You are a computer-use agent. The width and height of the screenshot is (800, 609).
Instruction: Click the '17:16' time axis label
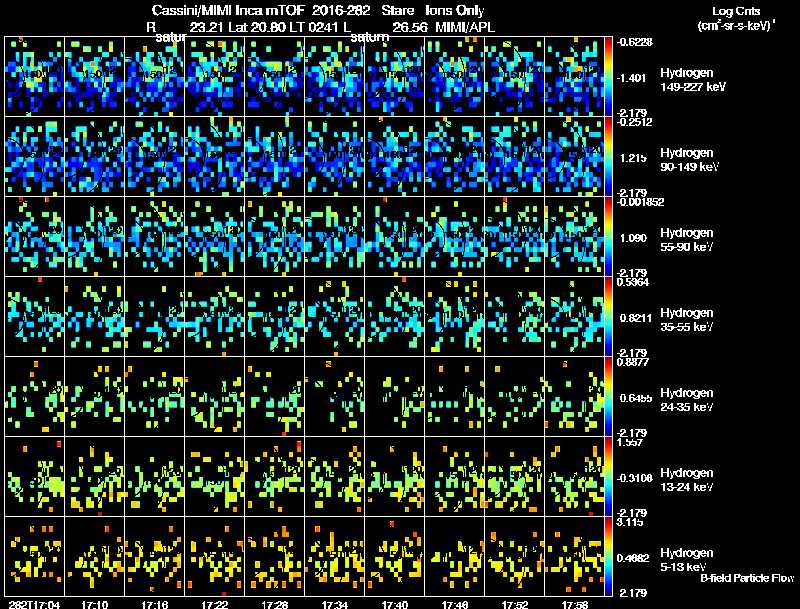[155, 604]
